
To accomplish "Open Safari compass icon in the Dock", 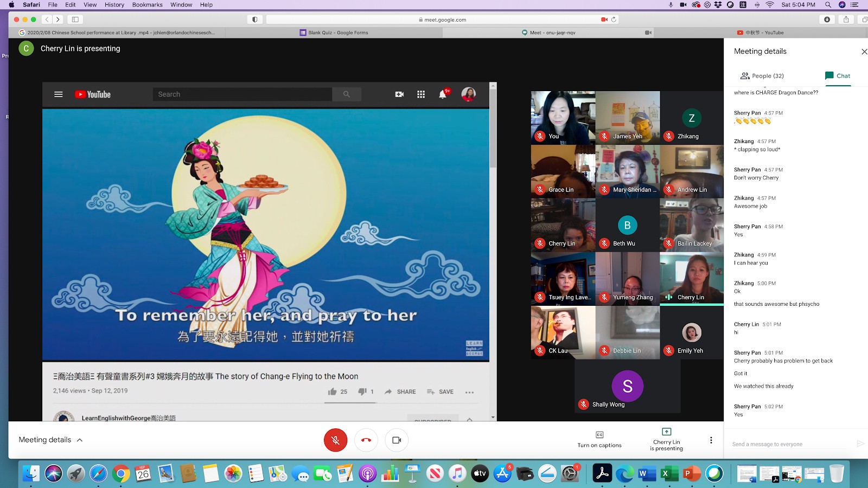I will pos(98,473).
